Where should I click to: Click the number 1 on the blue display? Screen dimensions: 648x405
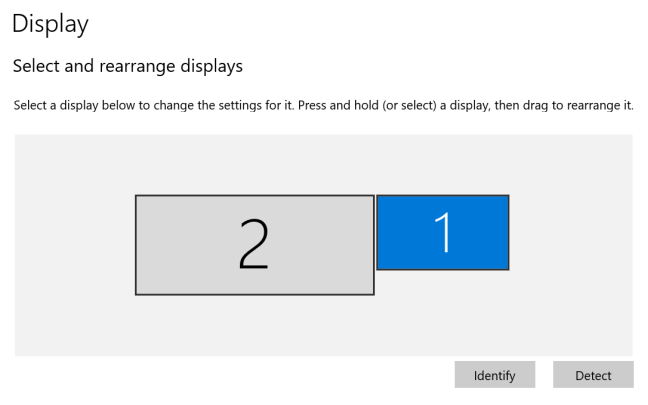click(442, 232)
